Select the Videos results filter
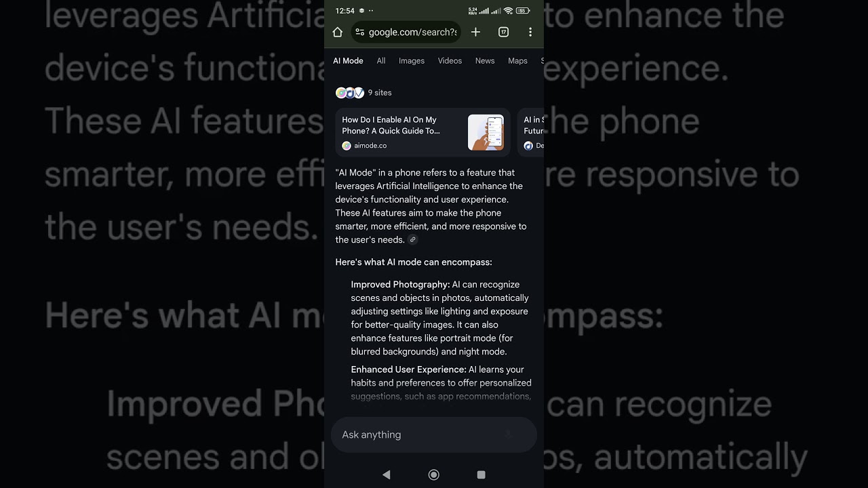Screen dimensions: 868x488 coord(450,60)
